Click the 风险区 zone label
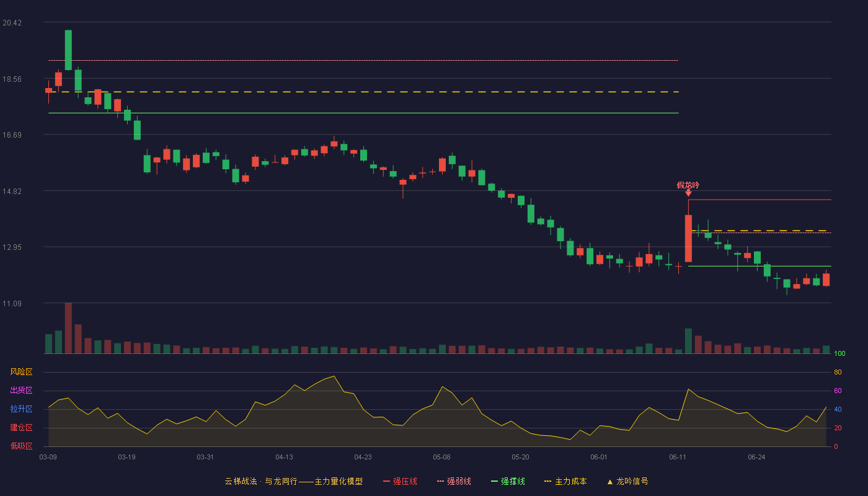Viewport: 868px width, 496px height. (x=21, y=372)
